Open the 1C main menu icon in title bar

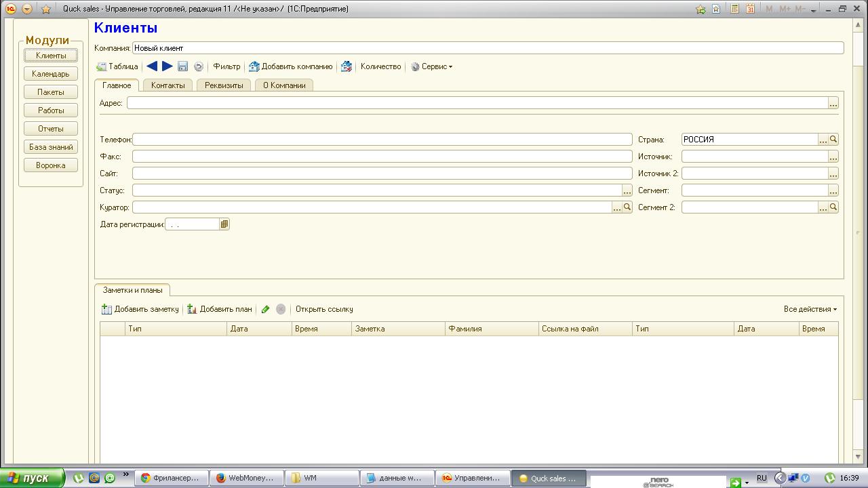point(11,9)
